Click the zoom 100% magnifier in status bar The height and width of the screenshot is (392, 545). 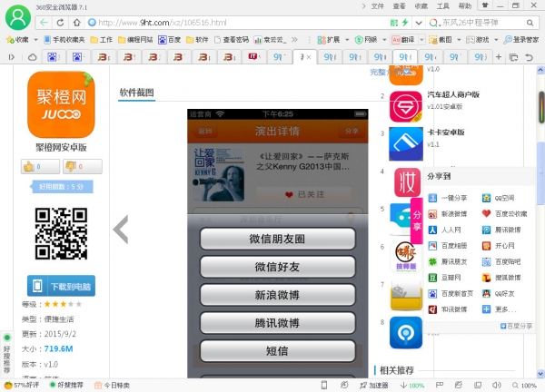[524, 385]
